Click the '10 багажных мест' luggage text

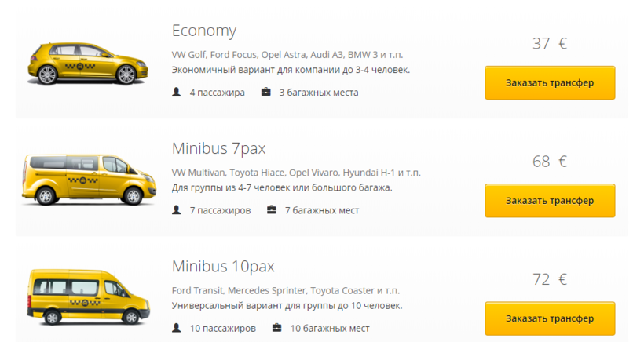(330, 328)
